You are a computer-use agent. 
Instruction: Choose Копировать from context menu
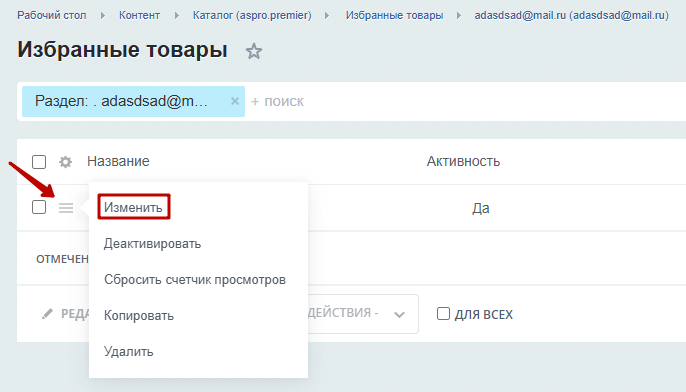point(139,315)
